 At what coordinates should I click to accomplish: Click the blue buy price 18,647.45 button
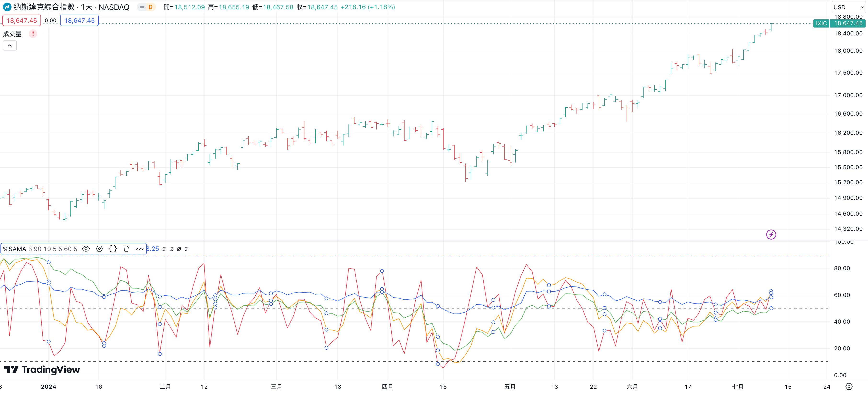[x=80, y=21]
